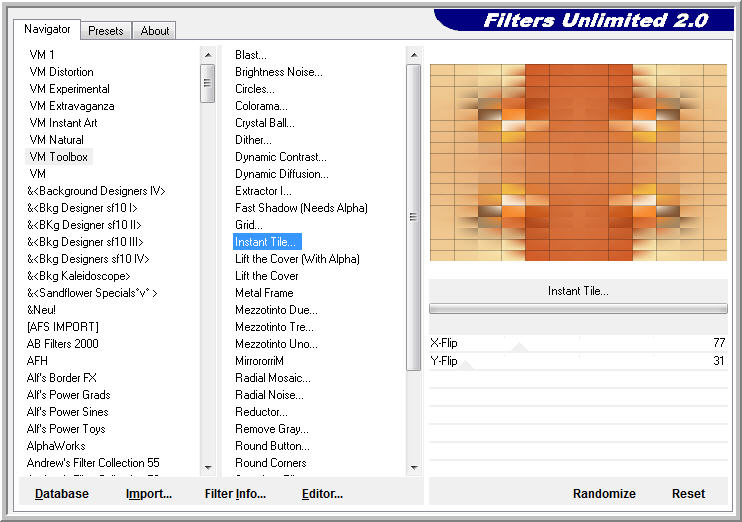Image resolution: width=742 pixels, height=522 pixels.
Task: Select VM Experimental category
Action: coord(70,89)
